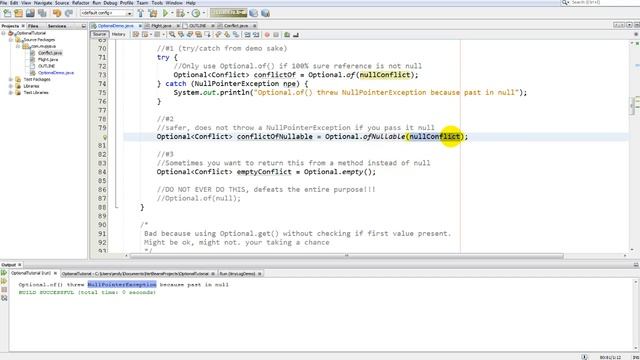Viewport: 640px width, 360px height.
Task: Switch to Flight.java editor tab
Action: pyautogui.click(x=162, y=26)
